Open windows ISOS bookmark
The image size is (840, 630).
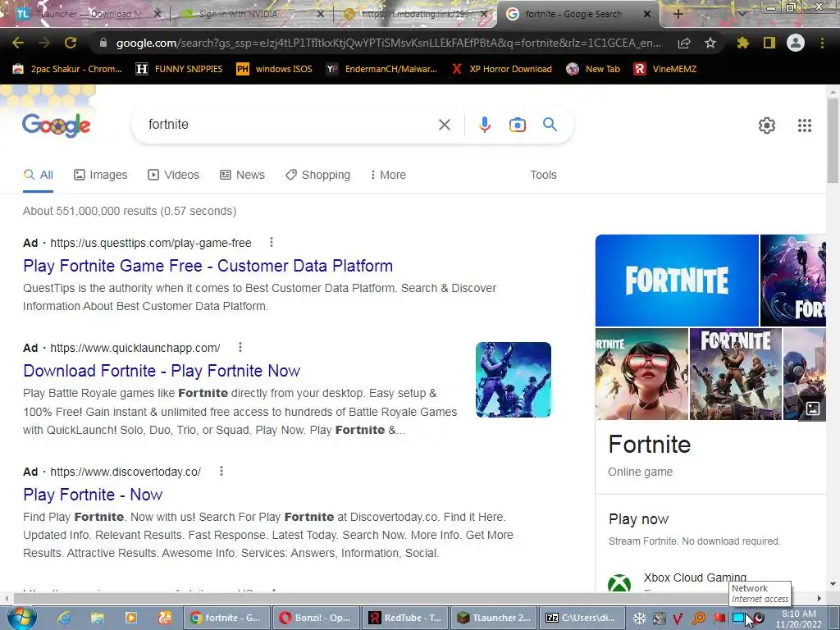[274, 69]
